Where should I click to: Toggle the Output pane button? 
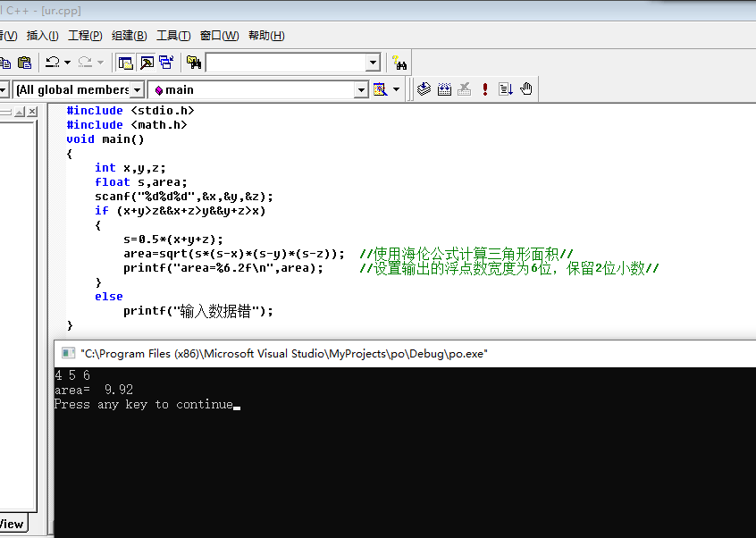[x=147, y=63]
